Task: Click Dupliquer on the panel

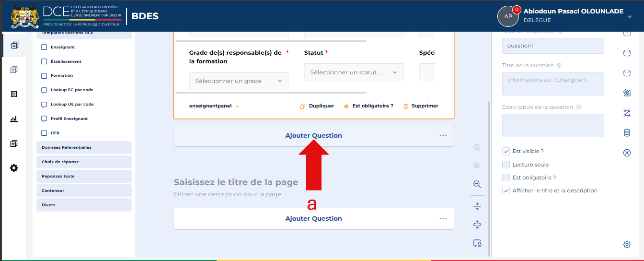Action: click(x=317, y=106)
